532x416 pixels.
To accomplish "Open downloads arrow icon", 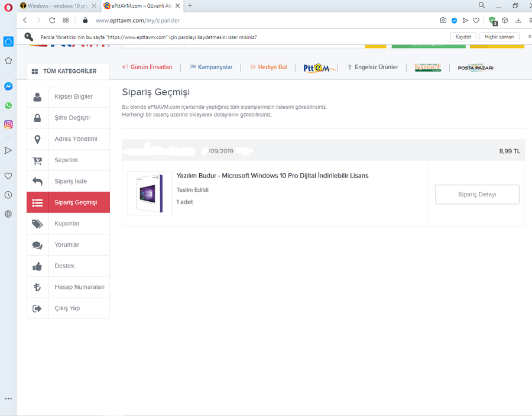I will tap(518, 20).
